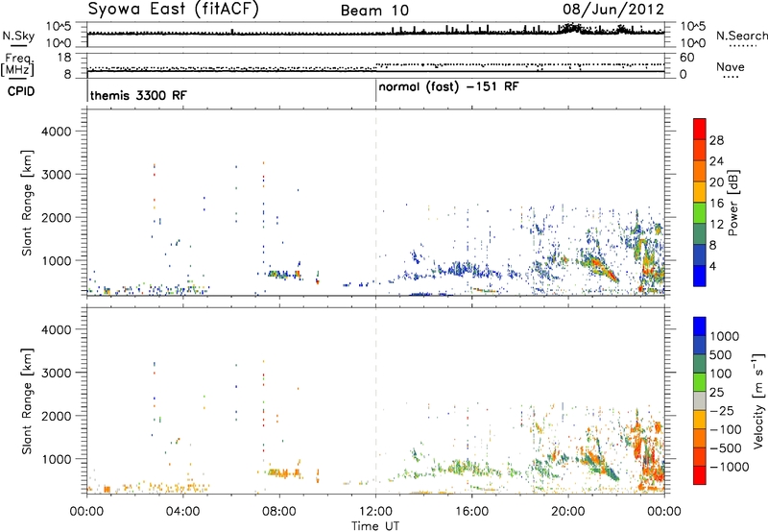Click the "4" tick on Power colorbar
Screen dimensions: 768x532
click(x=714, y=266)
